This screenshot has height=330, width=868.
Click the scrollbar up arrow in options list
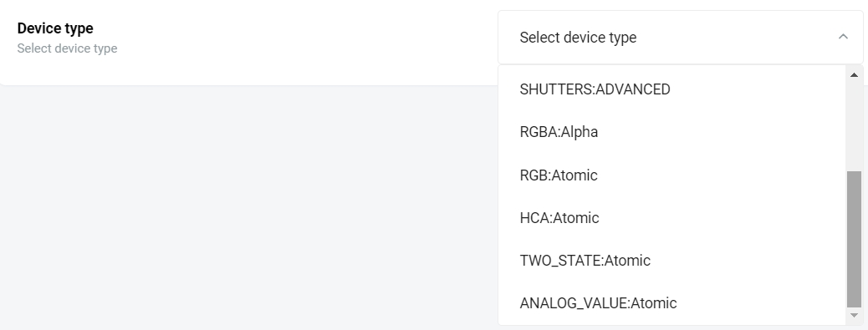click(854, 74)
